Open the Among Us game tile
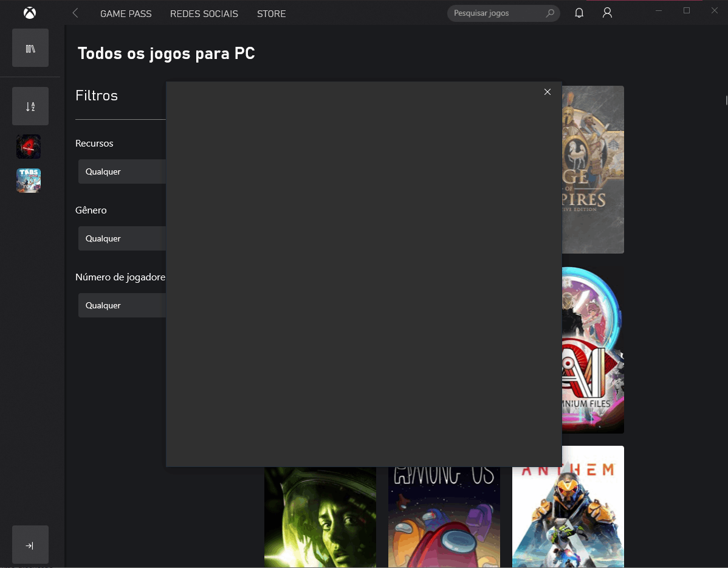Viewport: 728px width, 568px height. pyautogui.click(x=444, y=518)
